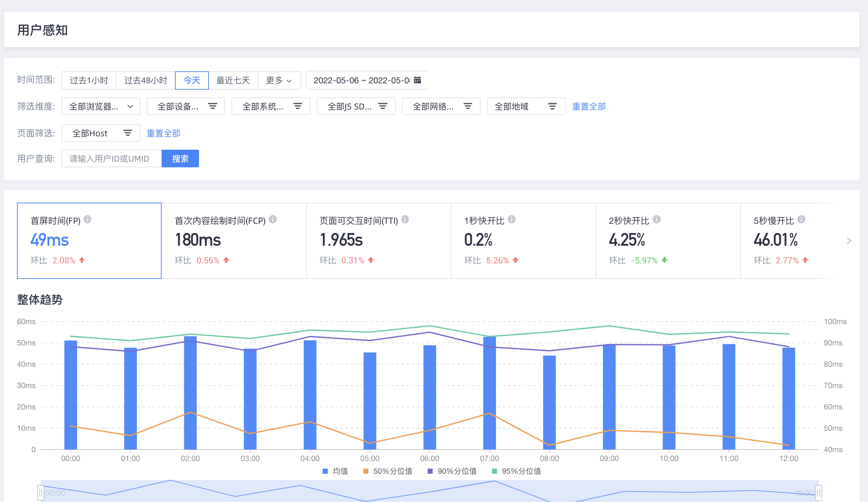Click info icon next to 1秒快开比
Viewport: 868px width, 502px height.
512,220
